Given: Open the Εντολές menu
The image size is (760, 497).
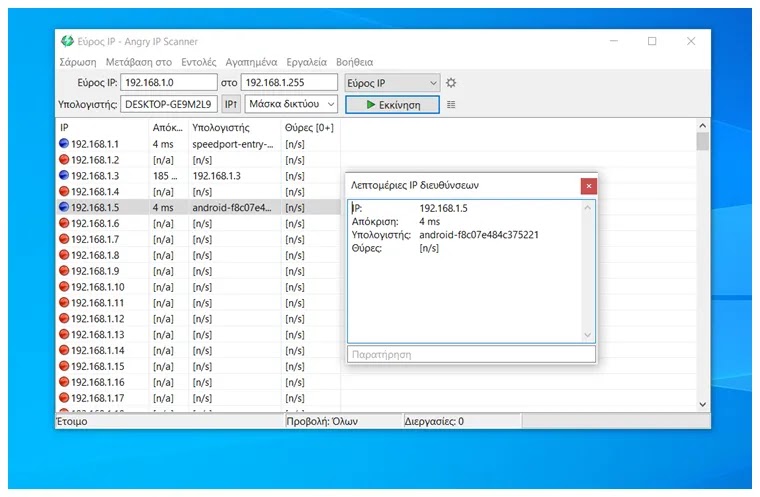Looking at the screenshot, I should tap(199, 62).
